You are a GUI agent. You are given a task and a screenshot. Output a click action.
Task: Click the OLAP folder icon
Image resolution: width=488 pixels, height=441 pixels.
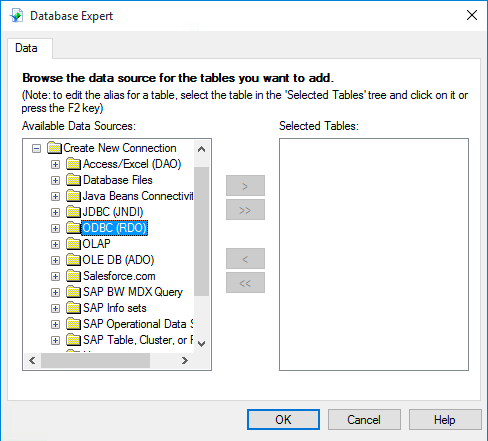[x=73, y=244]
